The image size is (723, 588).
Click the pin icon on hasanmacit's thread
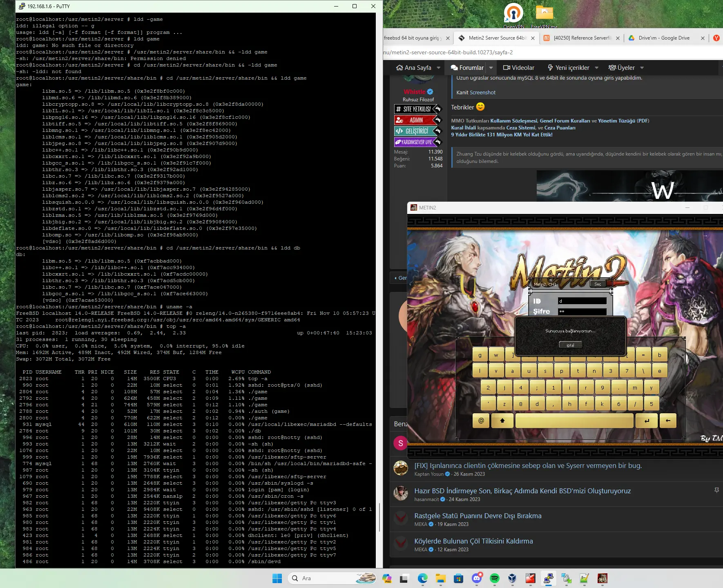716,490
